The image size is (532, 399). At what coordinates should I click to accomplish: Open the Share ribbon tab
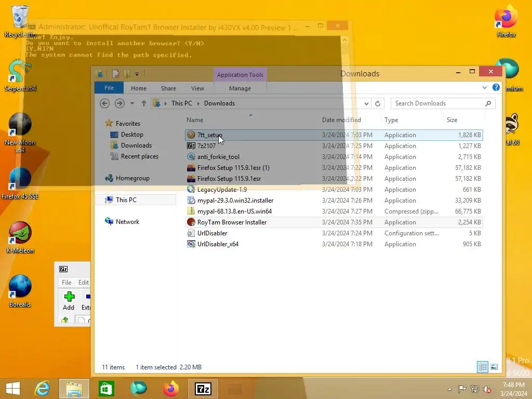pyautogui.click(x=168, y=88)
